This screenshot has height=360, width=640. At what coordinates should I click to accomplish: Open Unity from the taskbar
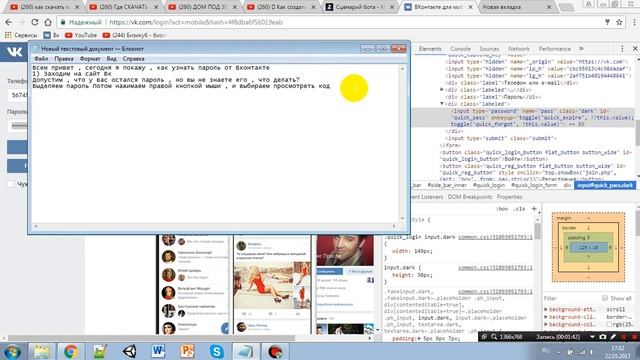tap(129, 351)
